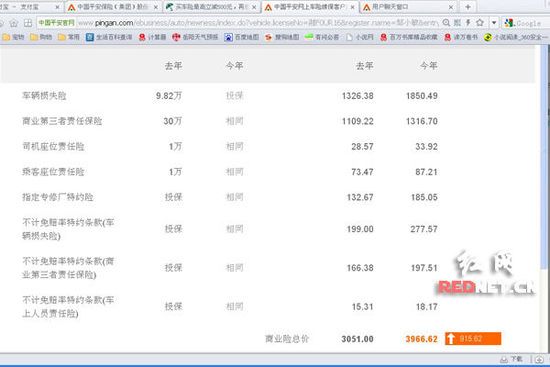This screenshot has height=367, width=550.
Task: Close the 用户聊天窗口 tab
Action: [451, 7]
